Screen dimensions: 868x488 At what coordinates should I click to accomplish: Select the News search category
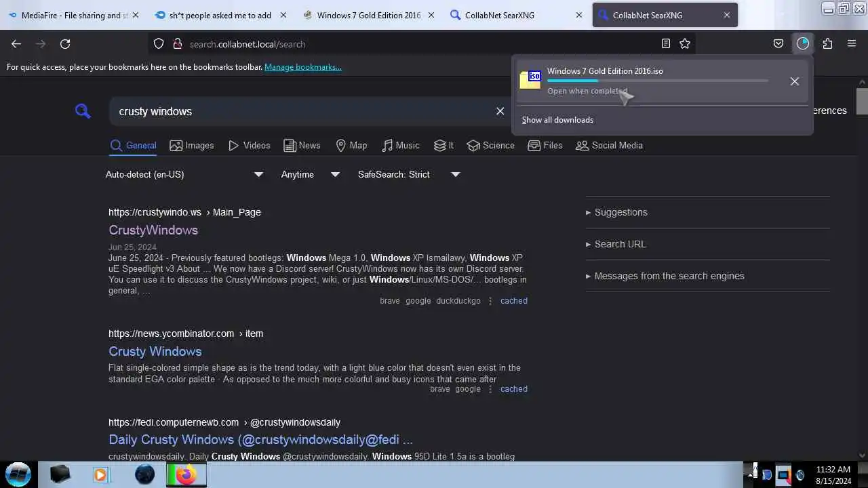[x=302, y=145]
